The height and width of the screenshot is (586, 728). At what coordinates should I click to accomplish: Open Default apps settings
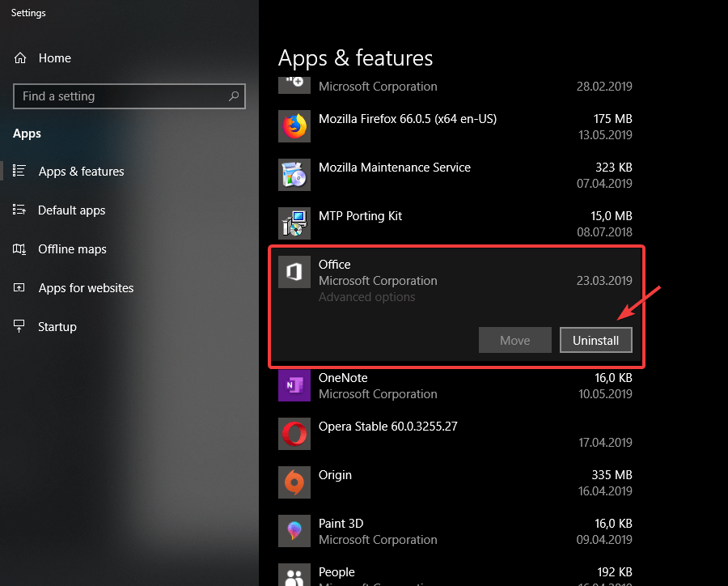pyautogui.click(x=71, y=210)
